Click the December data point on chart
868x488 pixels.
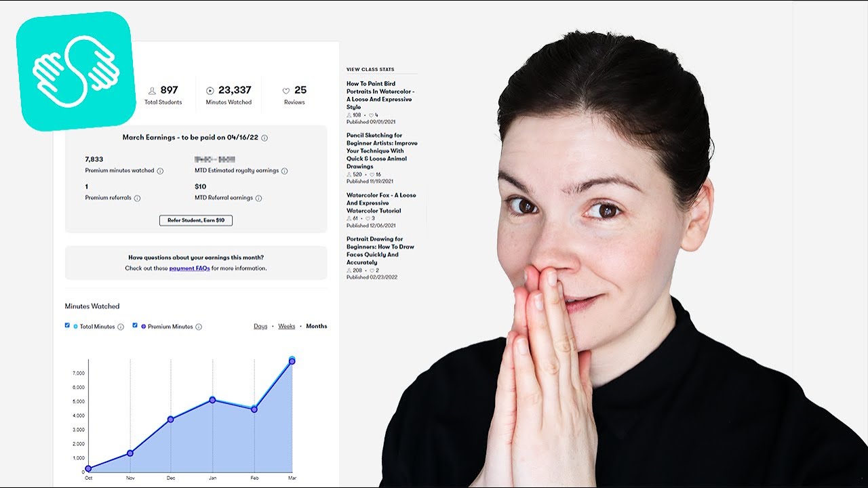tap(171, 420)
